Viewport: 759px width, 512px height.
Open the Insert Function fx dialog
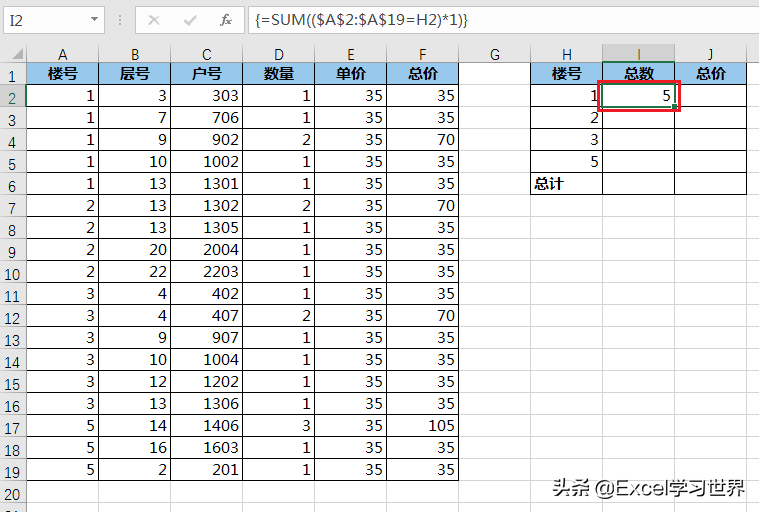(226, 20)
